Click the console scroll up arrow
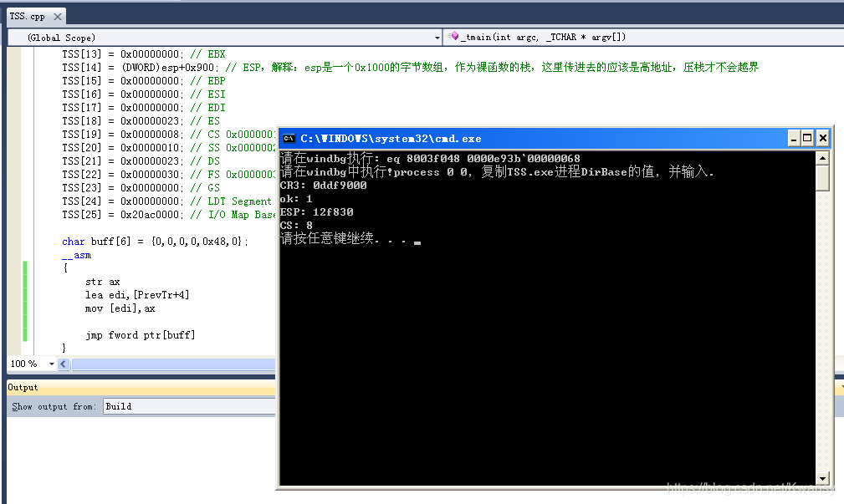 [822, 158]
